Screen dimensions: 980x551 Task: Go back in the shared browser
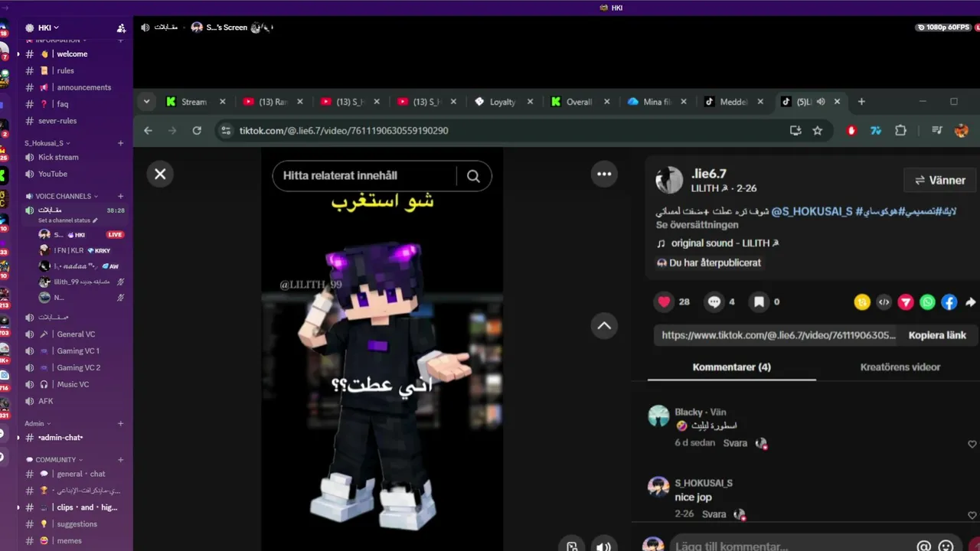click(149, 131)
